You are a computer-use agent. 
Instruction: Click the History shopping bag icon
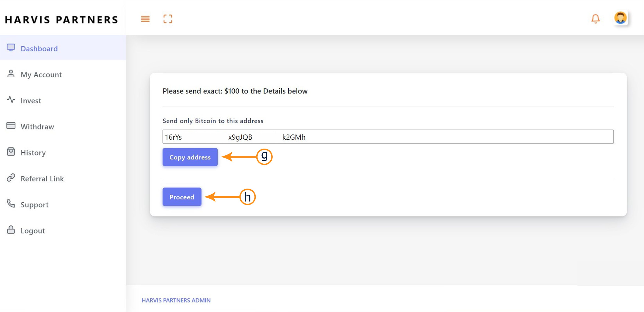click(11, 152)
